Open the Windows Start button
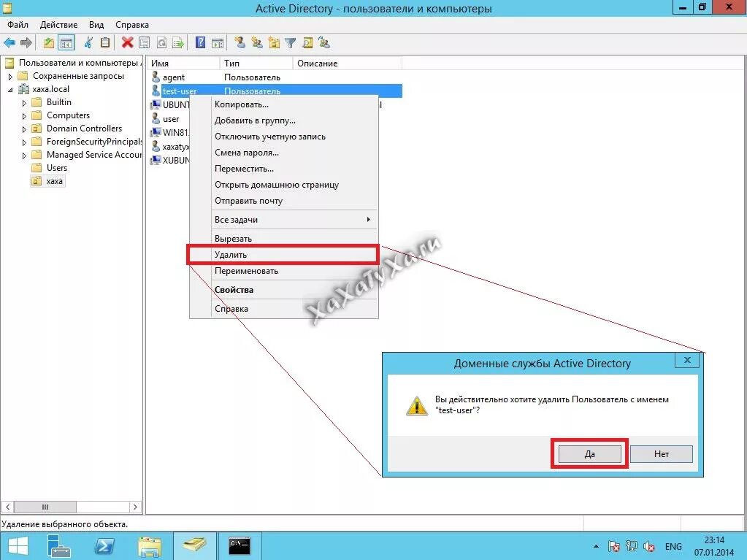 click(x=18, y=546)
